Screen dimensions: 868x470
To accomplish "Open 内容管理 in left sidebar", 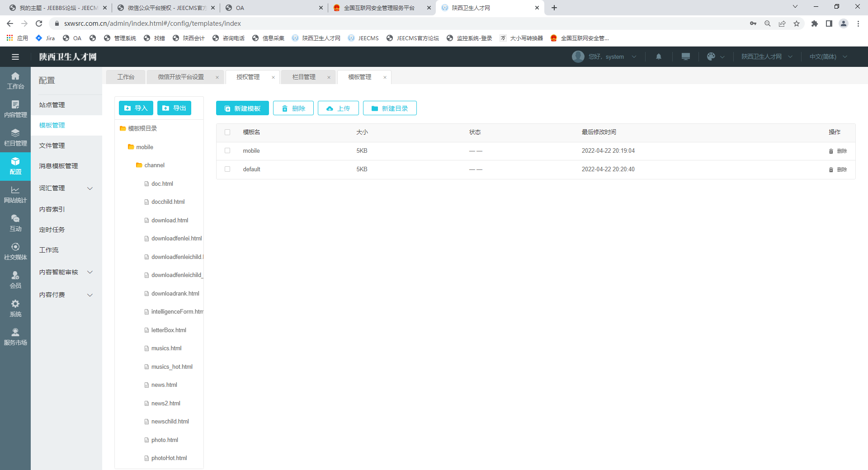I will pos(15,109).
